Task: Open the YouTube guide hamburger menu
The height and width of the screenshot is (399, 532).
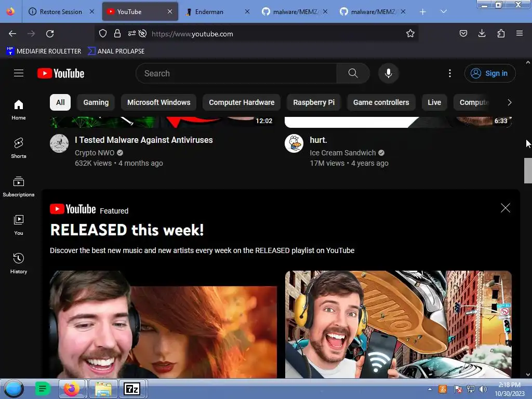Action: point(19,73)
